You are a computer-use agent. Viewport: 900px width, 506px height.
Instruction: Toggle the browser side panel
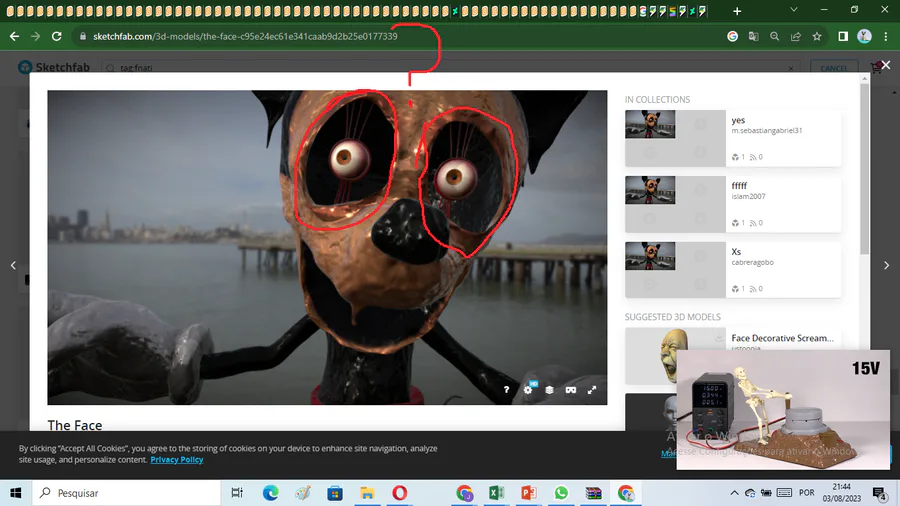coord(843,36)
